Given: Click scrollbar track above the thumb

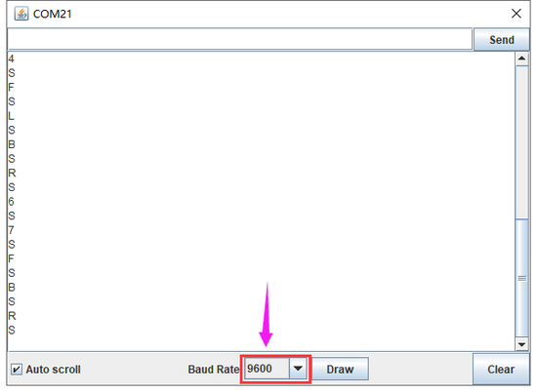Looking at the screenshot, I should [x=522, y=142].
